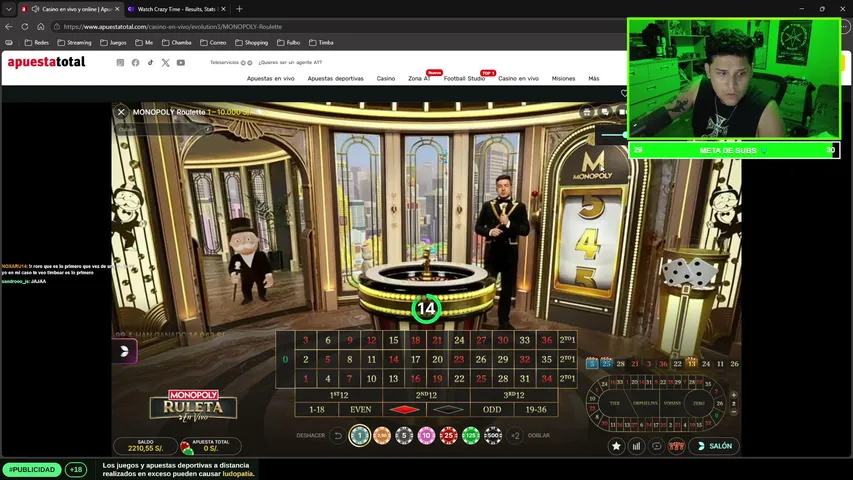The width and height of the screenshot is (853, 480).
Task: Expand the Timba bookmark folder
Action: 321,42
